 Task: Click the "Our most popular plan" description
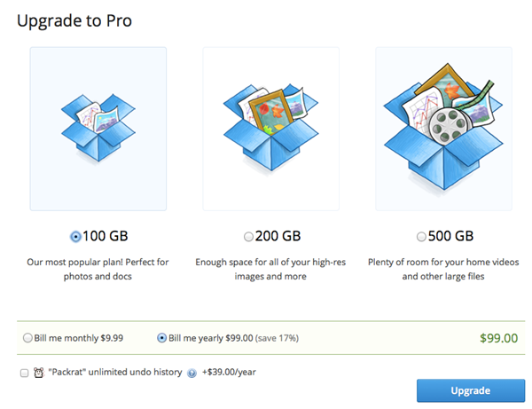point(98,269)
